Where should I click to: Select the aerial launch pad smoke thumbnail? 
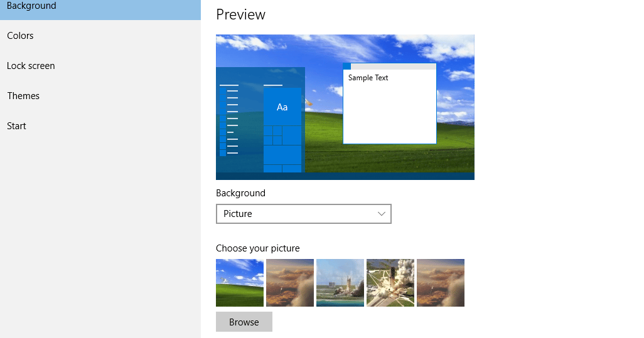[390, 283]
